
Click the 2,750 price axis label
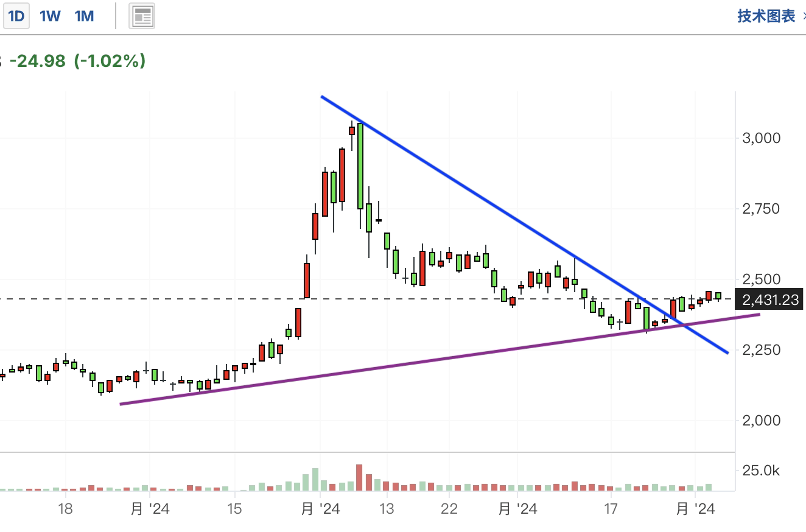[x=761, y=209]
